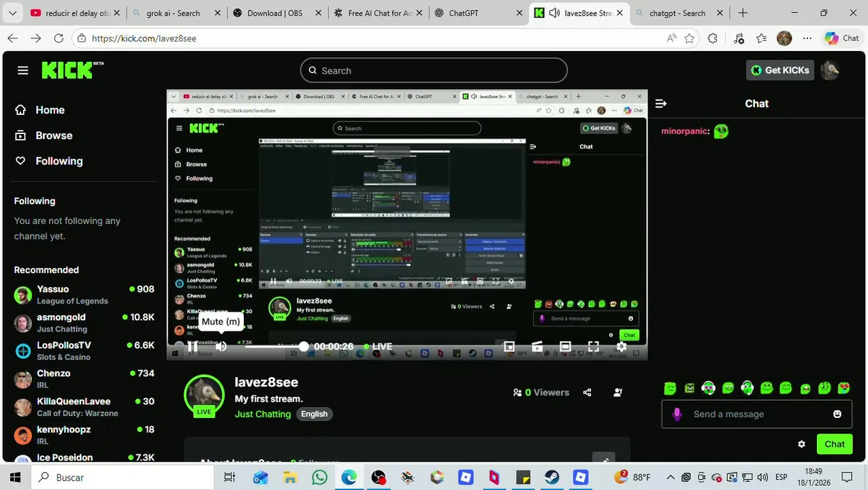Switch to chatgpt - Search tab
This screenshot has width=868, height=490.
pyautogui.click(x=679, y=13)
